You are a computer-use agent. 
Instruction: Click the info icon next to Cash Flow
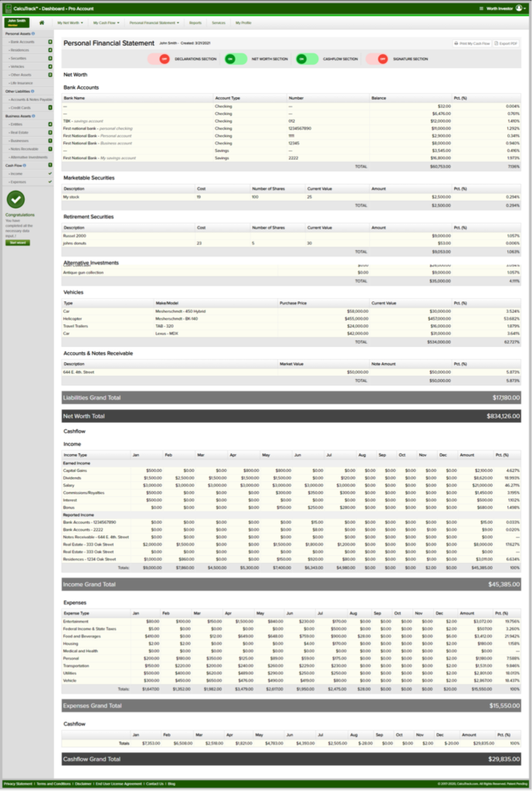point(24,165)
